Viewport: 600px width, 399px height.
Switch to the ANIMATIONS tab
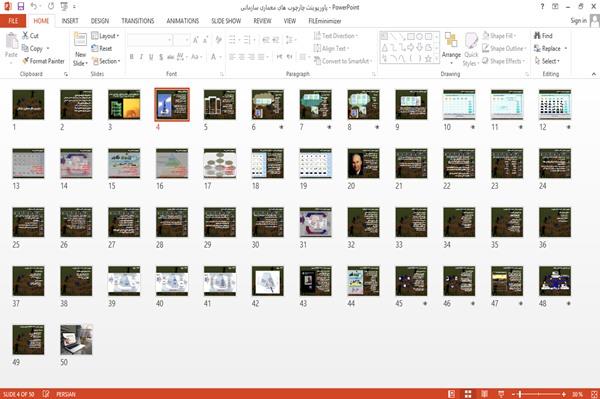pyautogui.click(x=183, y=21)
